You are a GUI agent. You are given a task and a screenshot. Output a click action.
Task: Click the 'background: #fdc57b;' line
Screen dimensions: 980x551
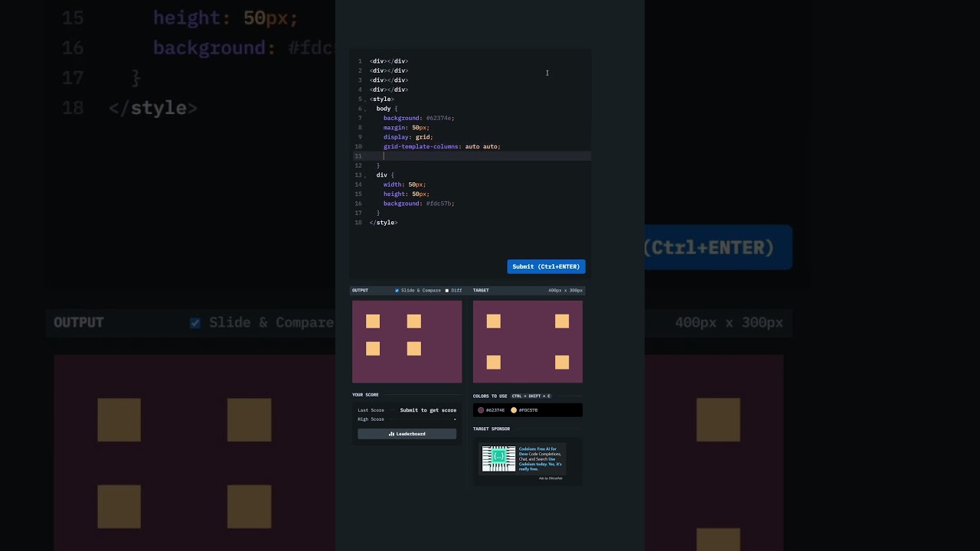(419, 204)
